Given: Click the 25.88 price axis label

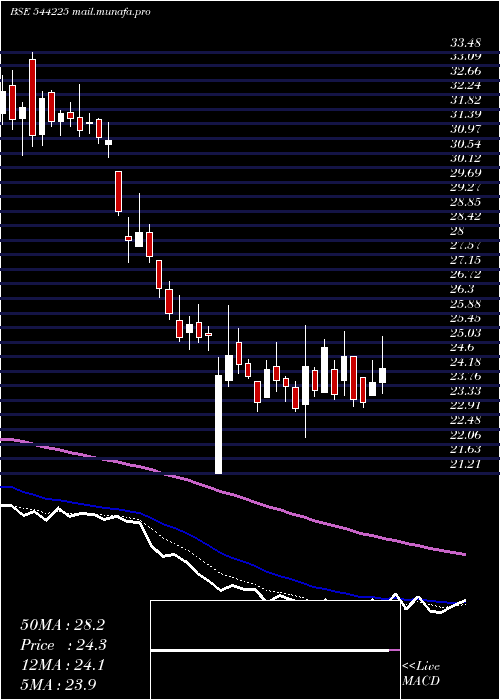Looking at the screenshot, I should tap(466, 304).
